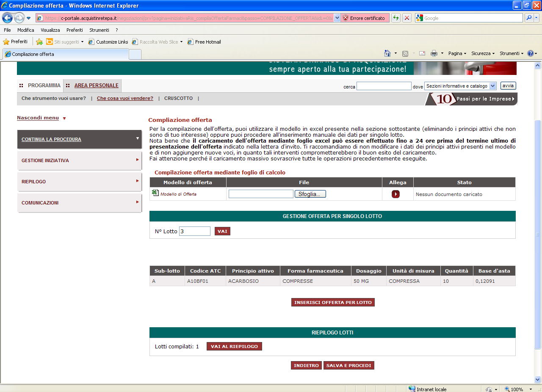Click the Preferiti star button
This screenshot has height=392, width=542.
pyautogui.click(x=15, y=41)
